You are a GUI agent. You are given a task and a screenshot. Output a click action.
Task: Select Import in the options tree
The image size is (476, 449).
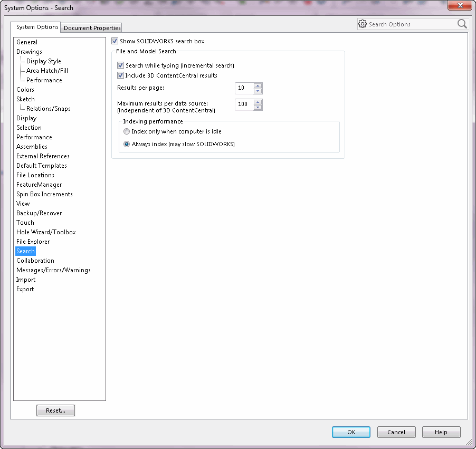[x=25, y=280]
